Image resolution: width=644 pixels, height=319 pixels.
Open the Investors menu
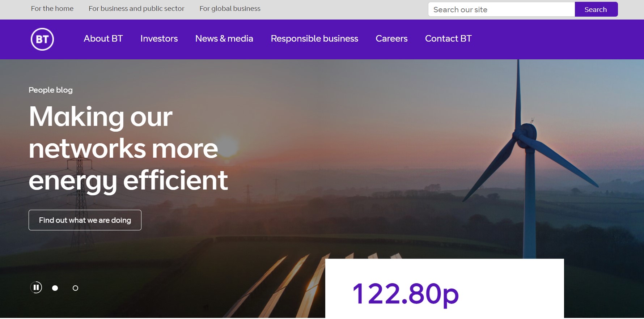[159, 39]
